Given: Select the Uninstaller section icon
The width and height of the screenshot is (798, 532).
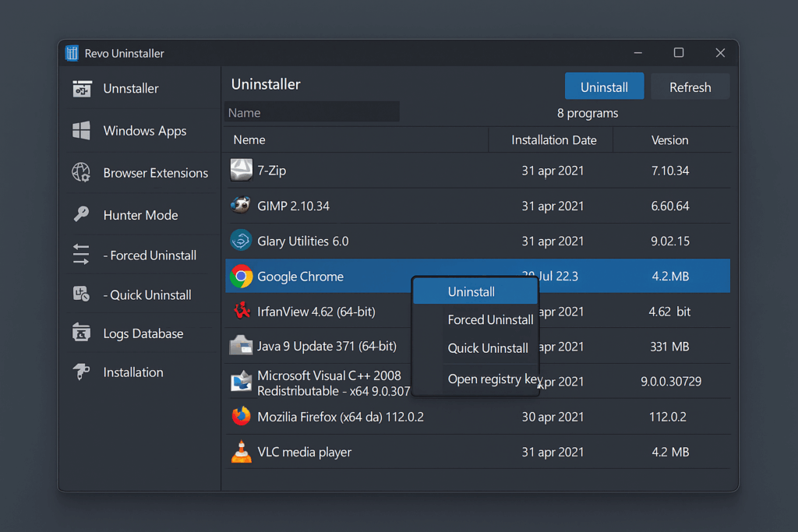Looking at the screenshot, I should pos(82,89).
